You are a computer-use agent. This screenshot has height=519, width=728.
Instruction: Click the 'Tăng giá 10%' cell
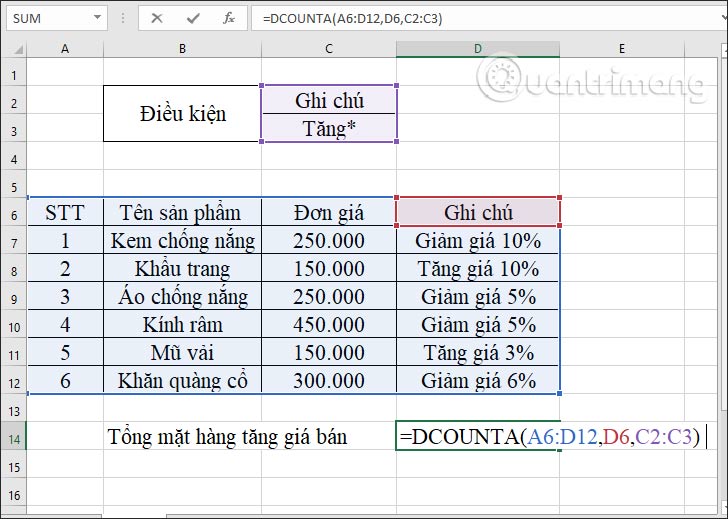click(478, 268)
